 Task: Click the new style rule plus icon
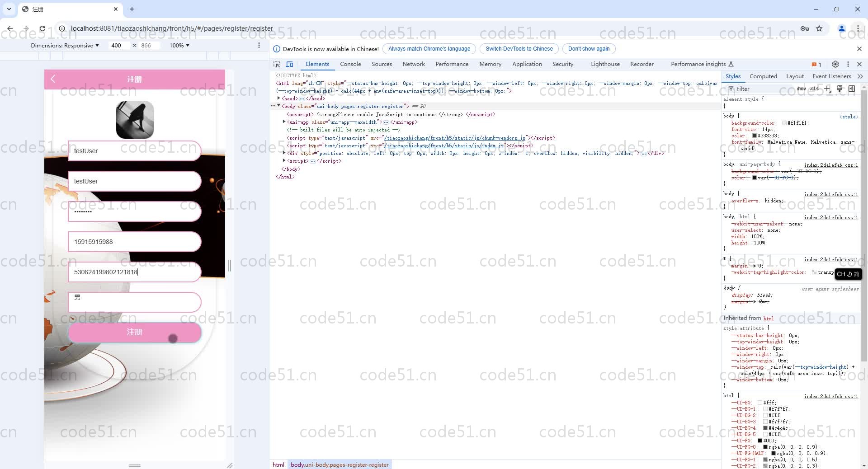(827, 89)
